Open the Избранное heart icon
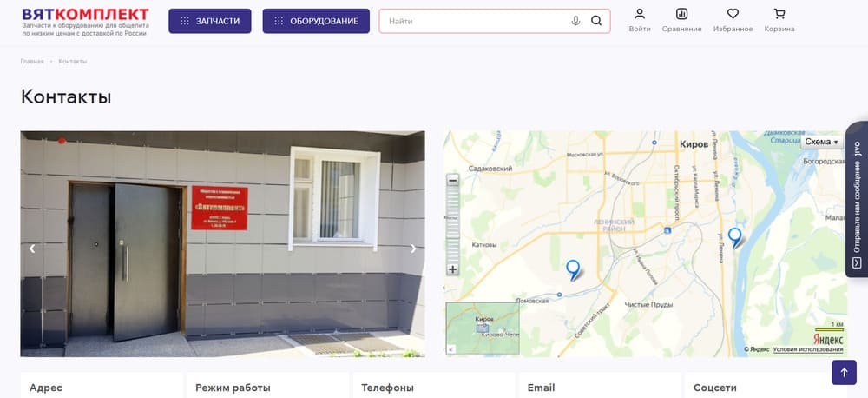This screenshot has height=398, width=868. point(733,21)
